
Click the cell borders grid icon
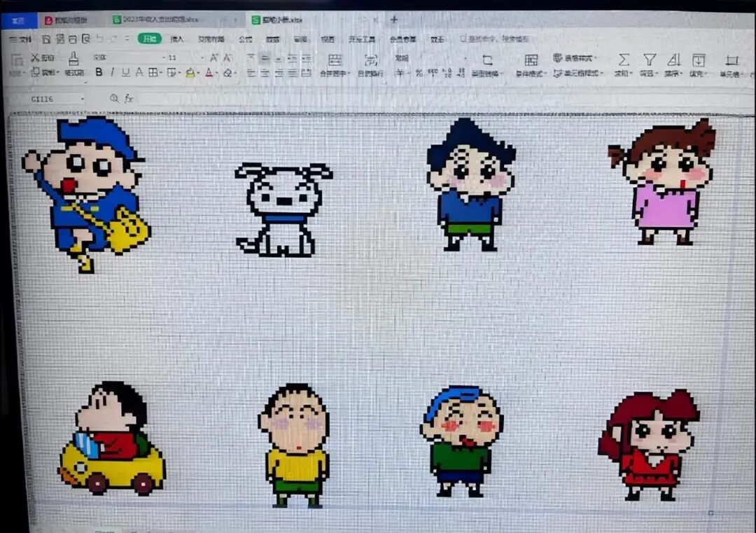point(153,72)
